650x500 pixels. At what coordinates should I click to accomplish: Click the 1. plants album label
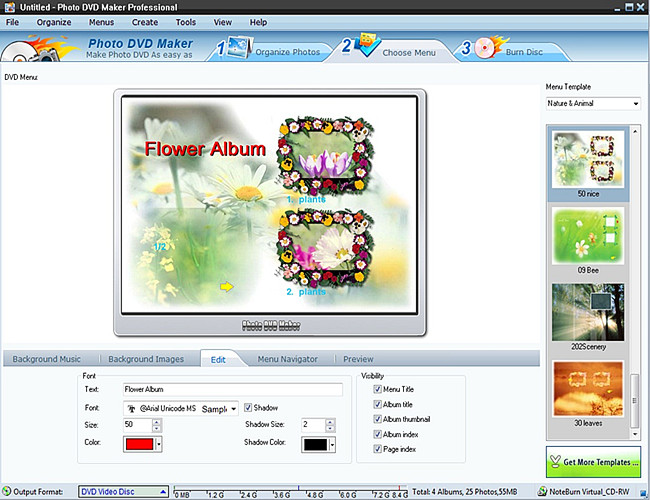pyautogui.click(x=306, y=199)
